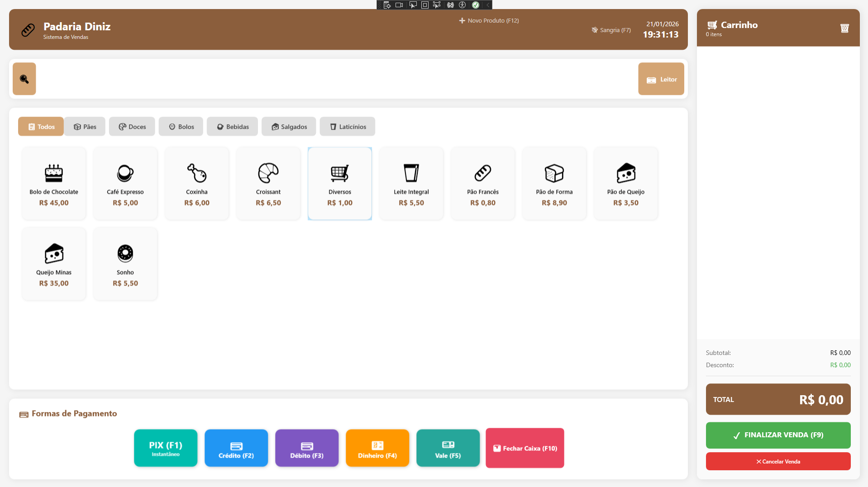
Task: Select the Bolo de Chocolate product
Action: click(x=53, y=183)
